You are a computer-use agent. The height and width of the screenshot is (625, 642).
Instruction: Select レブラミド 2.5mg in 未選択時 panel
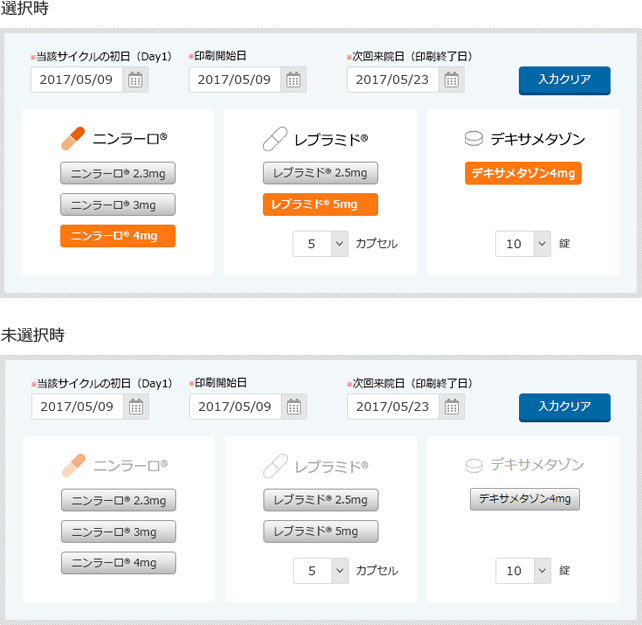[x=321, y=500]
